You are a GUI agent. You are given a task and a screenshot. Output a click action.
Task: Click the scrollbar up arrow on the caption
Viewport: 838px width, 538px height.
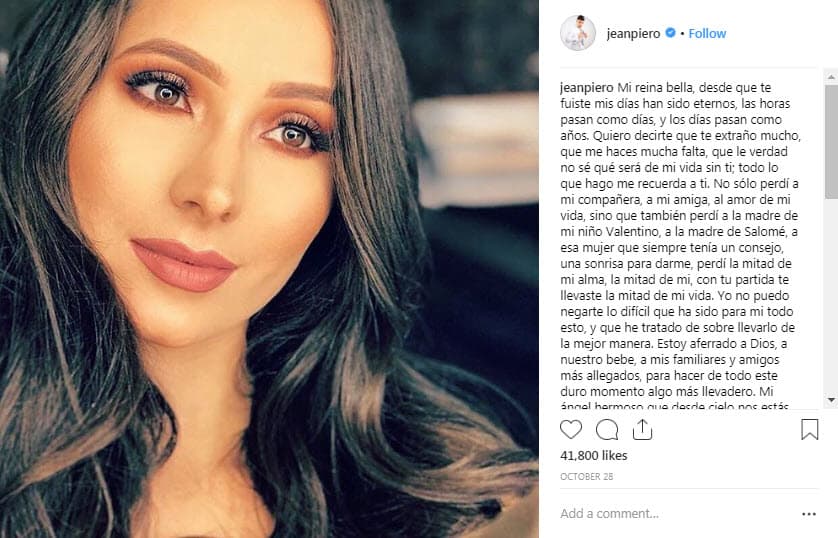coord(831,77)
